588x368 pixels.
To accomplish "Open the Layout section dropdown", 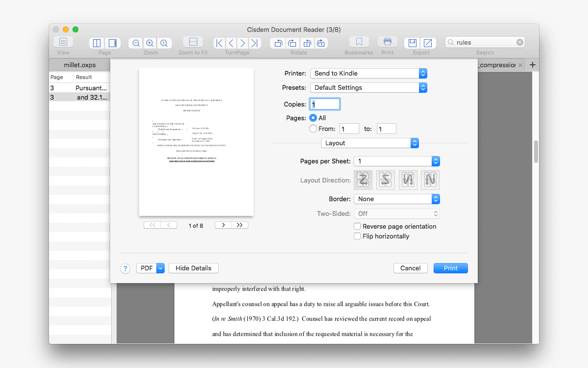I will 370,143.
